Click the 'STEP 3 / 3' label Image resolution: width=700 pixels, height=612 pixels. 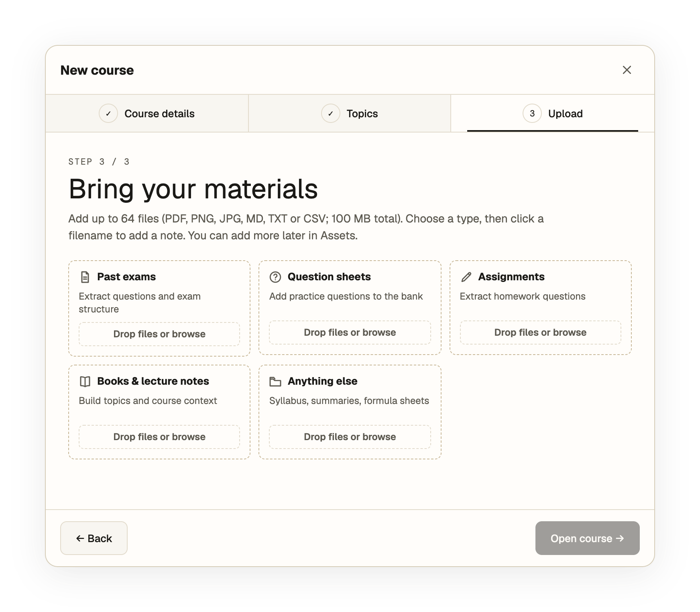click(99, 162)
